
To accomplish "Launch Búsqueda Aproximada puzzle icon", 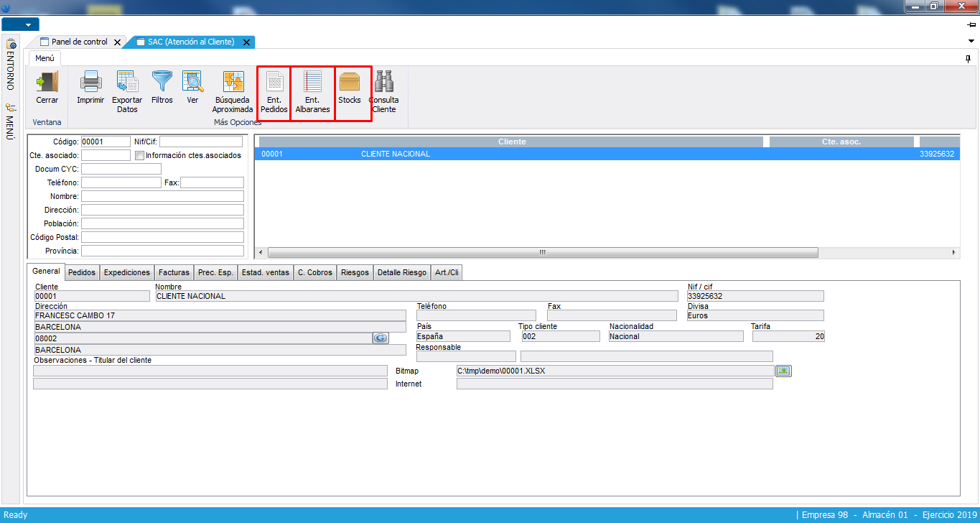I will click(x=233, y=82).
